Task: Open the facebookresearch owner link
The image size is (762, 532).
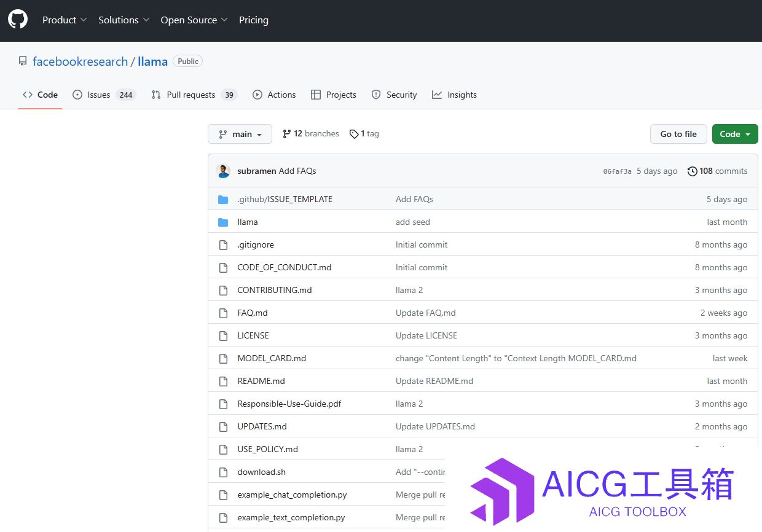Action: (x=80, y=61)
